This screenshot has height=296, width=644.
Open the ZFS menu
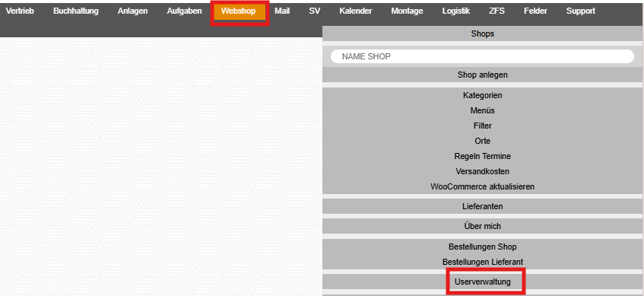point(497,11)
